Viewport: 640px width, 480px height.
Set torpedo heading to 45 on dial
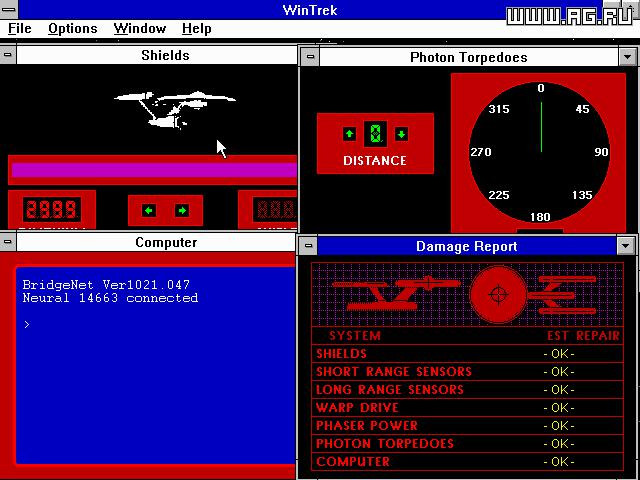click(582, 109)
